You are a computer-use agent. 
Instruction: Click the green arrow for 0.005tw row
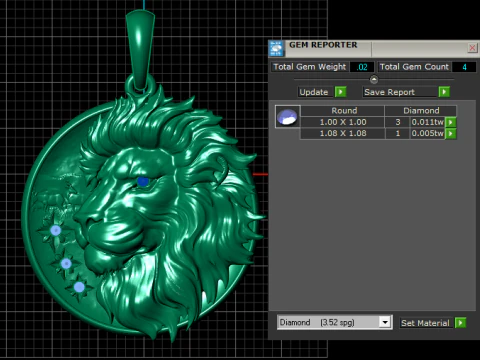click(451, 134)
